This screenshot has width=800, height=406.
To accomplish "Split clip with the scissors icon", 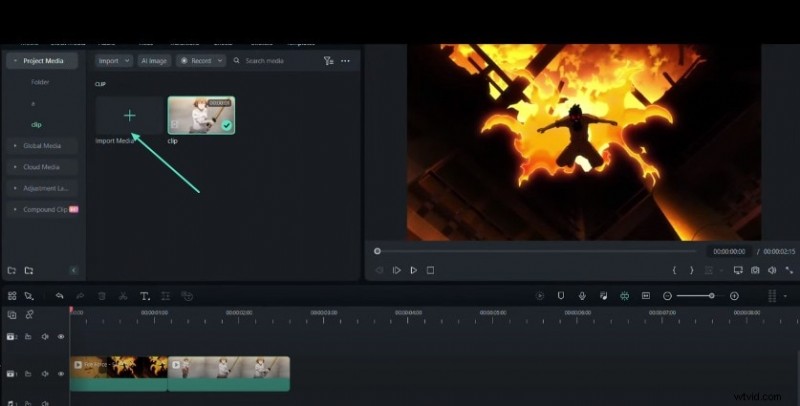I will [123, 296].
